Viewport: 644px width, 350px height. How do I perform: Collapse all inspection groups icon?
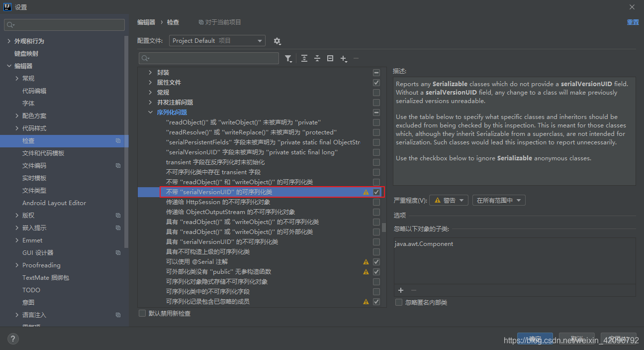[x=317, y=58]
